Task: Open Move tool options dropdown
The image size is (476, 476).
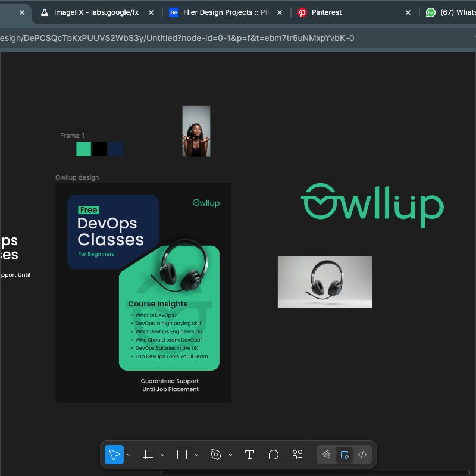Action: click(129, 455)
